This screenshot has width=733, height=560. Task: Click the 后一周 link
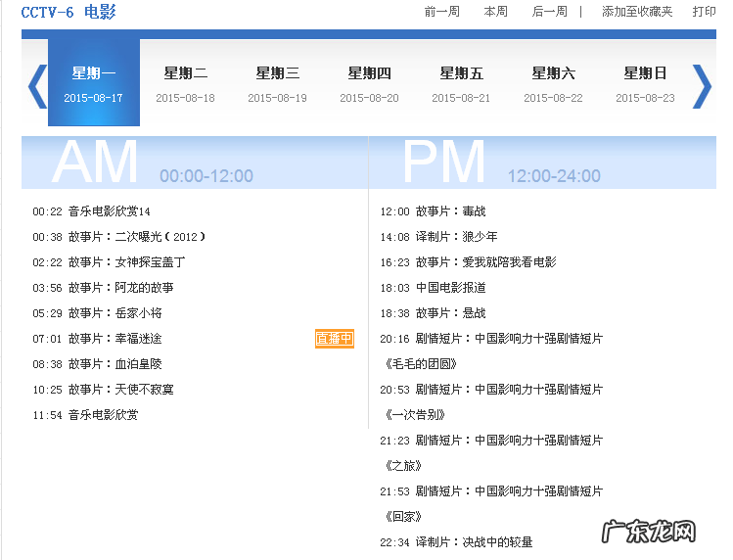[x=549, y=12]
